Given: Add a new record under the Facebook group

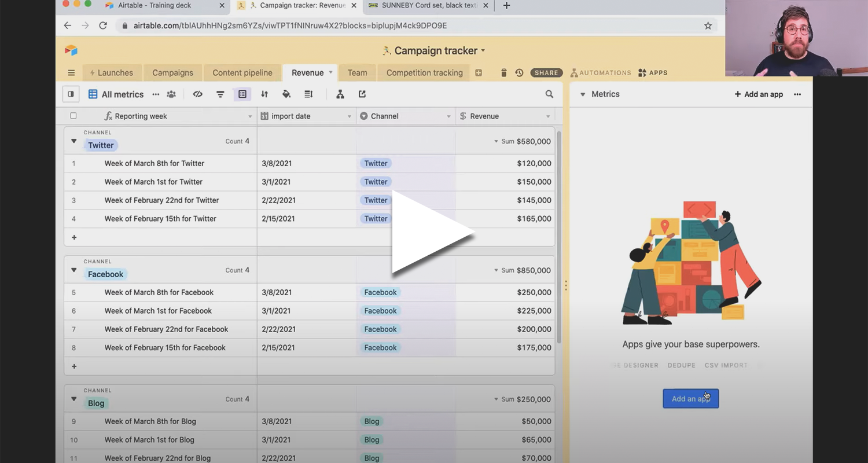Looking at the screenshot, I should click(x=73, y=366).
